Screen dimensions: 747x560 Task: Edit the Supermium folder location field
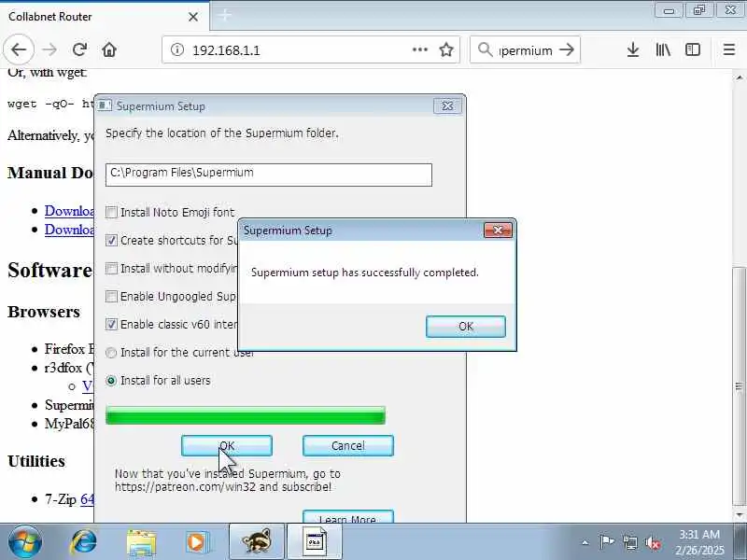pos(269,175)
